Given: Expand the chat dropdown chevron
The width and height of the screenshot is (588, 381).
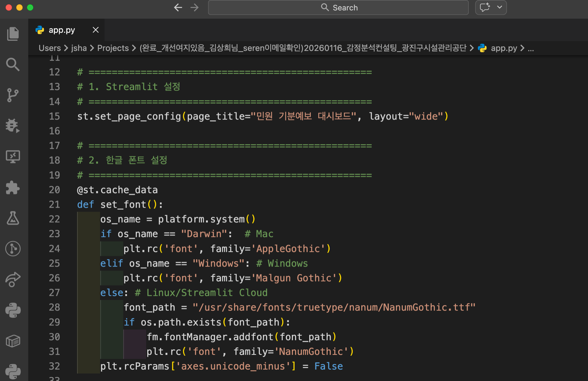Looking at the screenshot, I should [500, 7].
